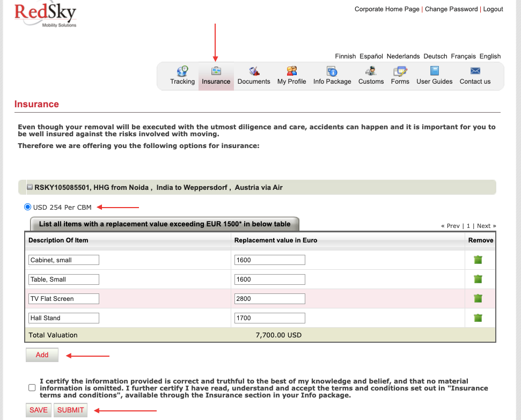This screenshot has width=521, height=420.
Task: Open the Documents icon
Action: [x=254, y=71]
